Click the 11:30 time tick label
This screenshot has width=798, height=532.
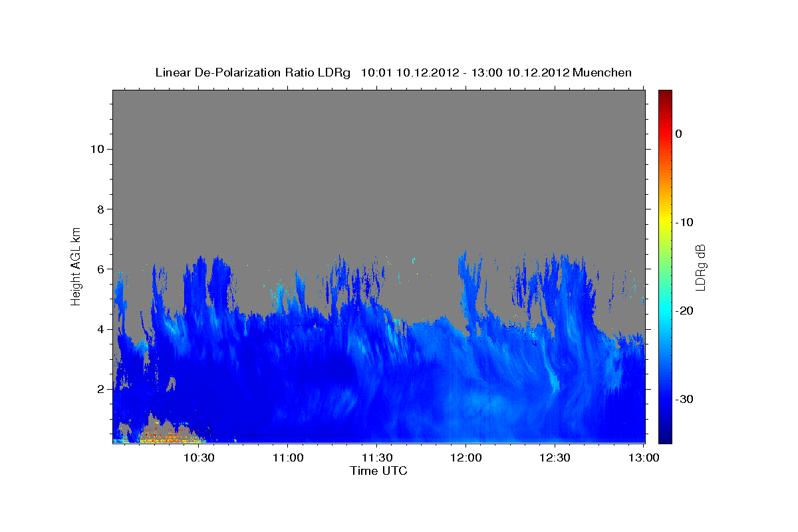pyautogui.click(x=376, y=458)
